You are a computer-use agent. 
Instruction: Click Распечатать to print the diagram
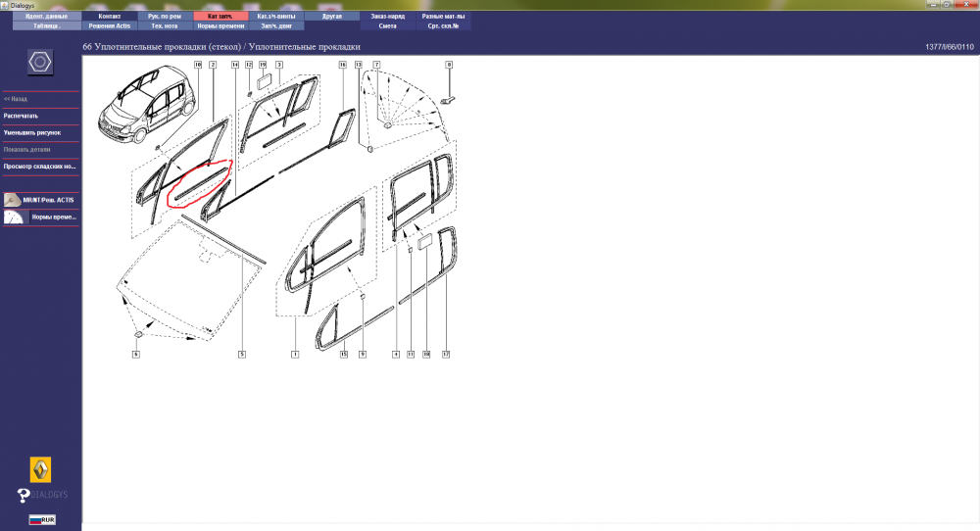[x=21, y=116]
